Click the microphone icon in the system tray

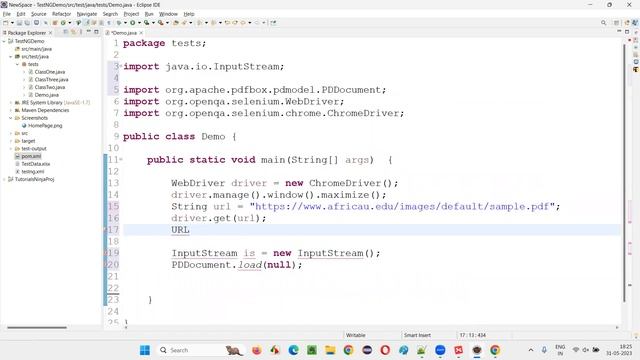tap(544, 350)
